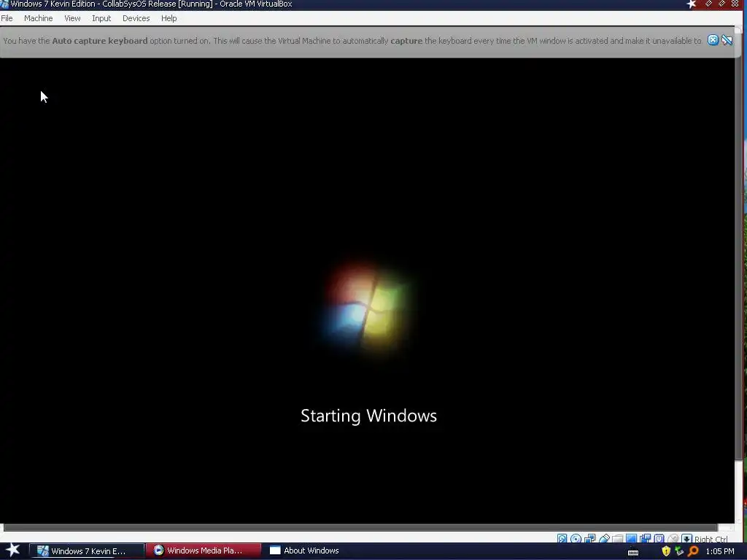The height and width of the screenshot is (560, 747).
Task: Maximize the VirtualBox window
Action: pyautogui.click(x=721, y=4)
